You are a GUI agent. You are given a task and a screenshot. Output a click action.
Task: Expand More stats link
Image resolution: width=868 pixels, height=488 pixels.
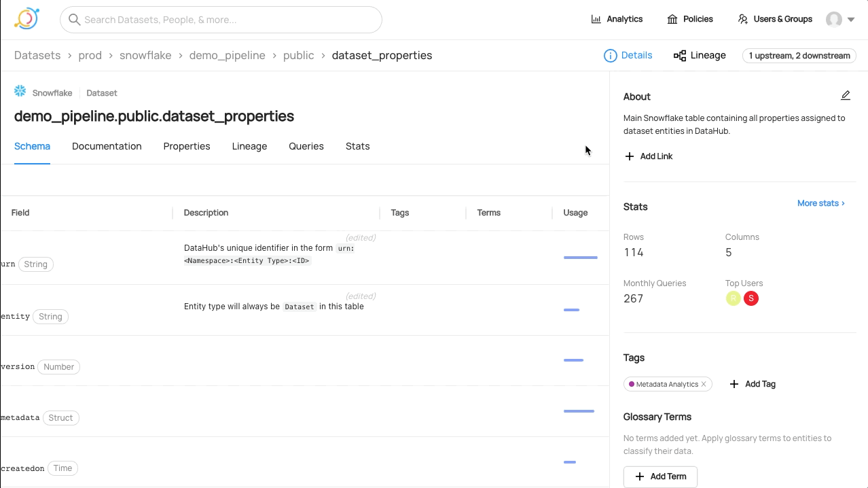(820, 203)
